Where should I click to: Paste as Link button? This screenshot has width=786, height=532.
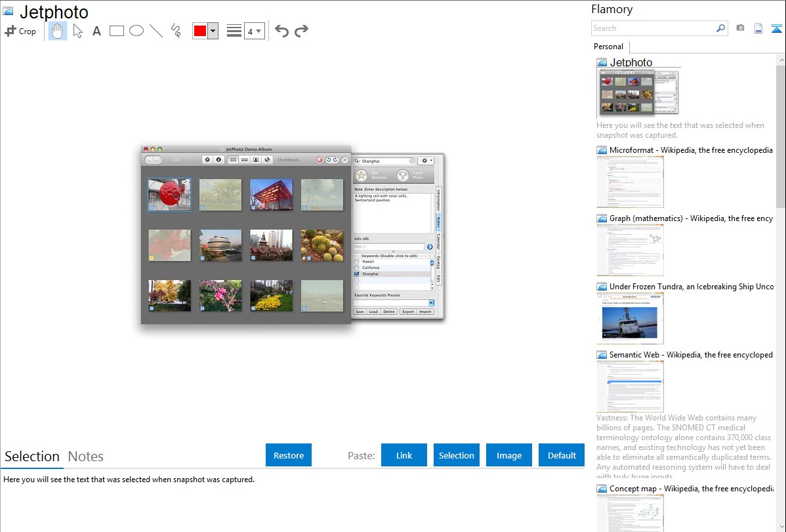404,455
